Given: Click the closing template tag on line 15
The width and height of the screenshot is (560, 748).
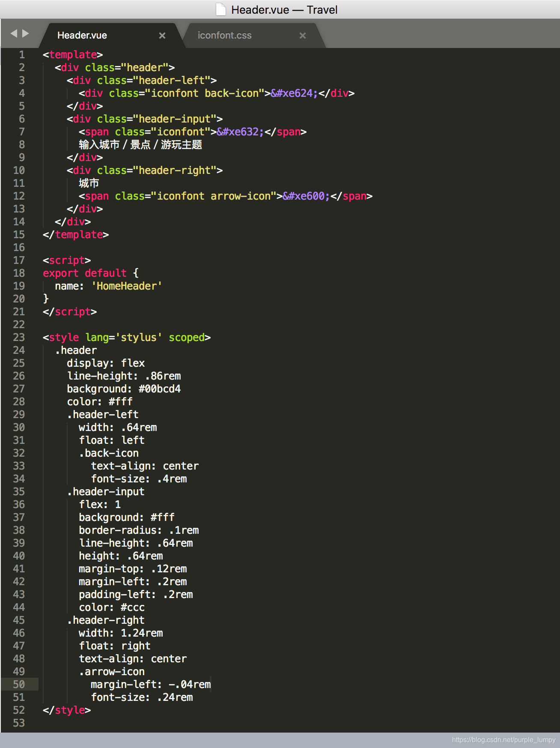Looking at the screenshot, I should click(x=76, y=235).
